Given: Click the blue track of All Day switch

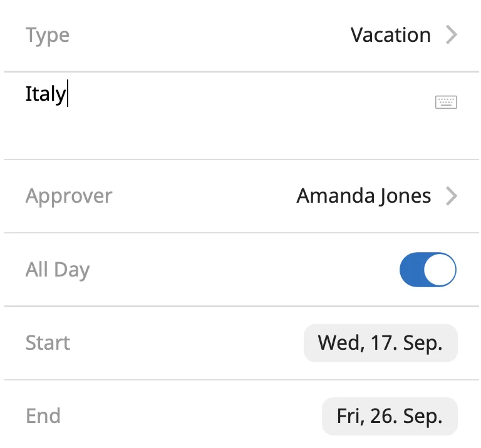Looking at the screenshot, I should (411, 270).
